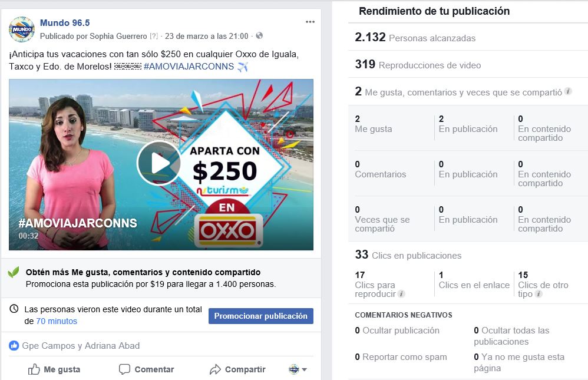Open the Mundo 96.5 page name link

[x=65, y=23]
